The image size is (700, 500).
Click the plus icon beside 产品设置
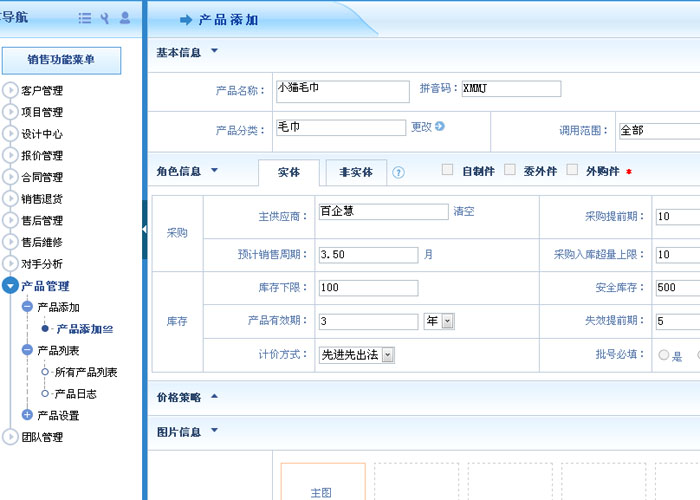click(27, 415)
